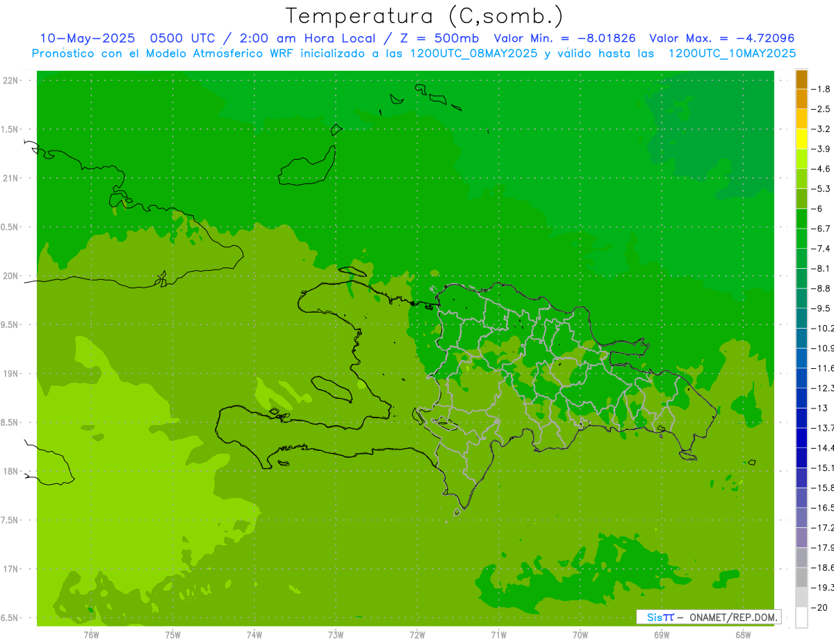Pick the gray swatch between -19.3 and -18.6

(801, 577)
